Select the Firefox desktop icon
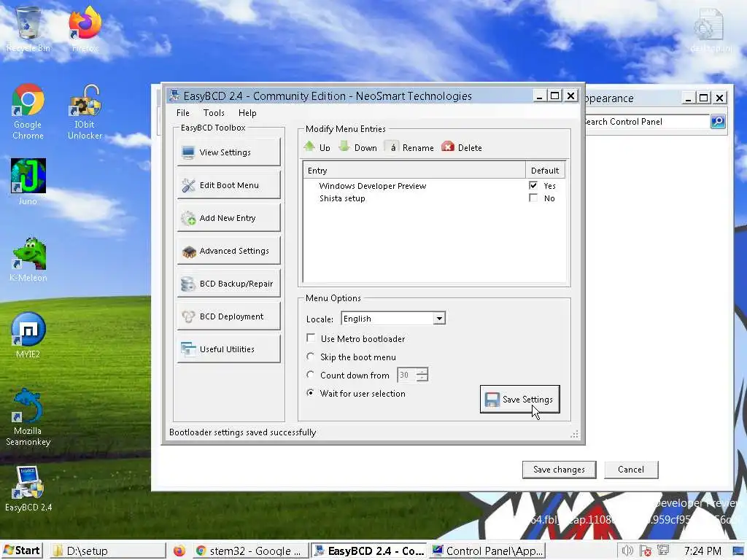 85,29
